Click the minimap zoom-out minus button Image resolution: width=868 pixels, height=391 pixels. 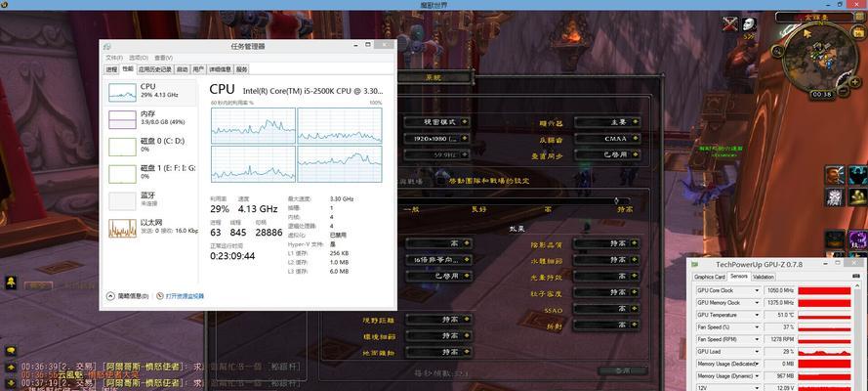click(844, 91)
